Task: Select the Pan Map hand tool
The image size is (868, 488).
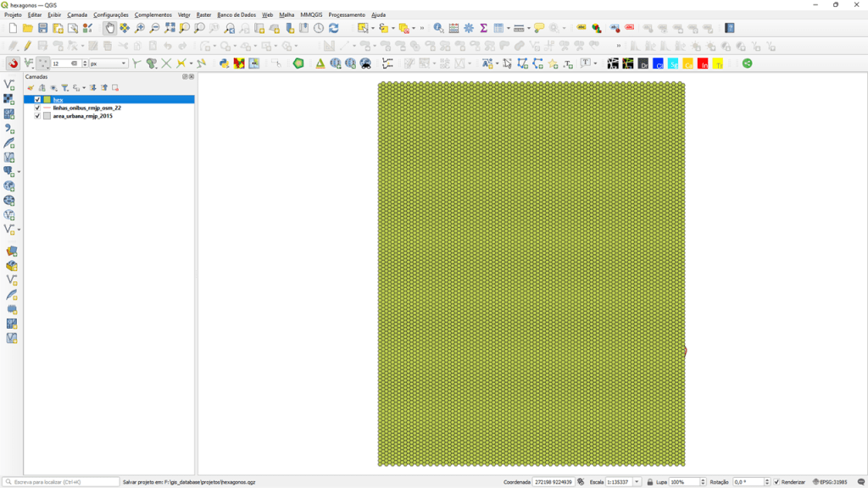Action: (110, 28)
